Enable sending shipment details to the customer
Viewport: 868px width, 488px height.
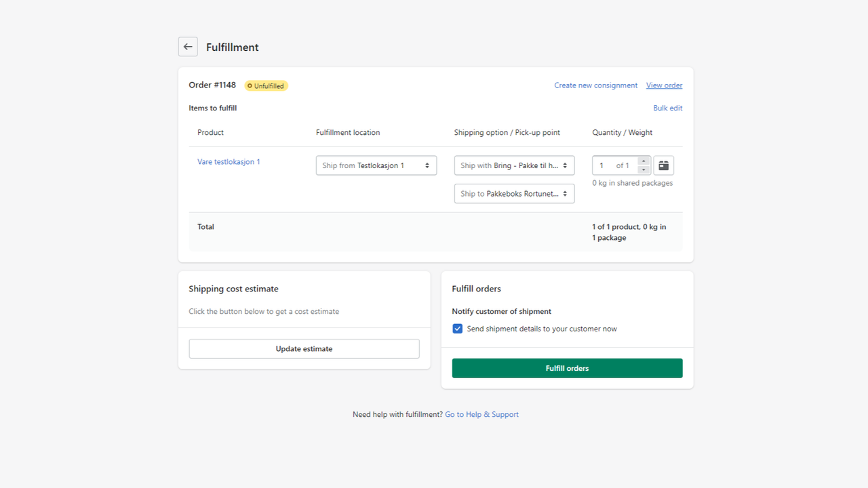point(457,328)
